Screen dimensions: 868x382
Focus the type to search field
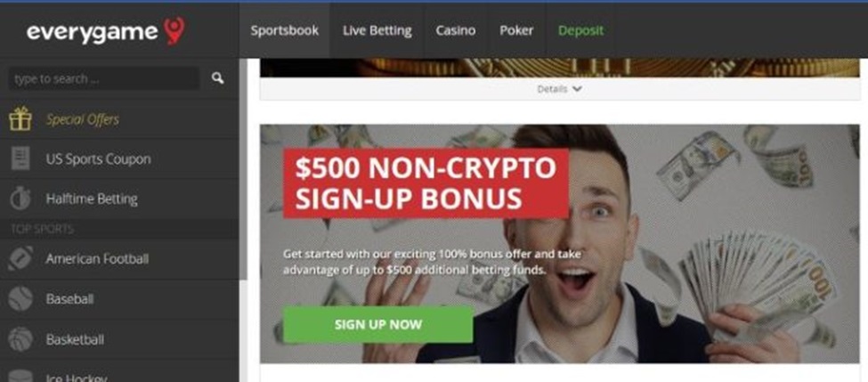tap(103, 78)
